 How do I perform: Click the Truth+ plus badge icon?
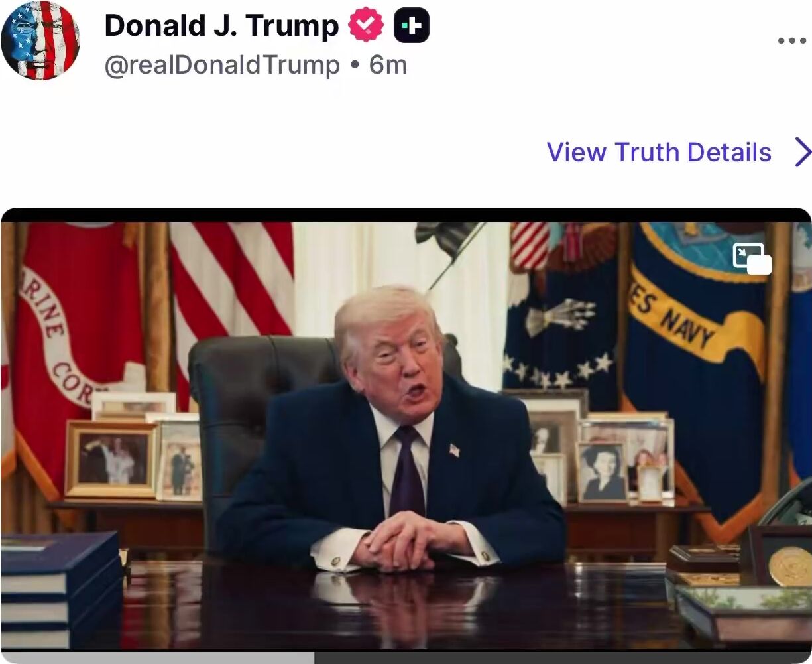412,26
